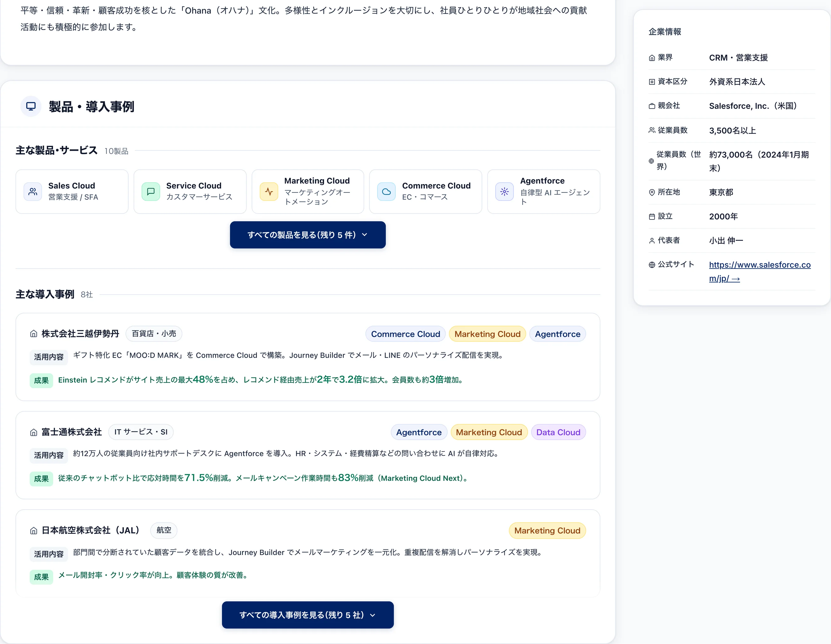Image resolution: width=831 pixels, height=644 pixels.
Task: Open the salesforce.com/jp official site link
Action: (760, 272)
